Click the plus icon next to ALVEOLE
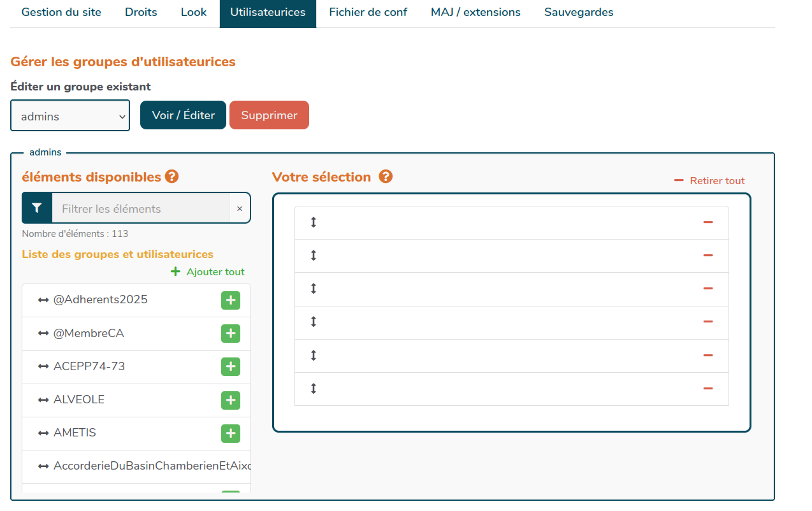812x511 pixels. 231,400
